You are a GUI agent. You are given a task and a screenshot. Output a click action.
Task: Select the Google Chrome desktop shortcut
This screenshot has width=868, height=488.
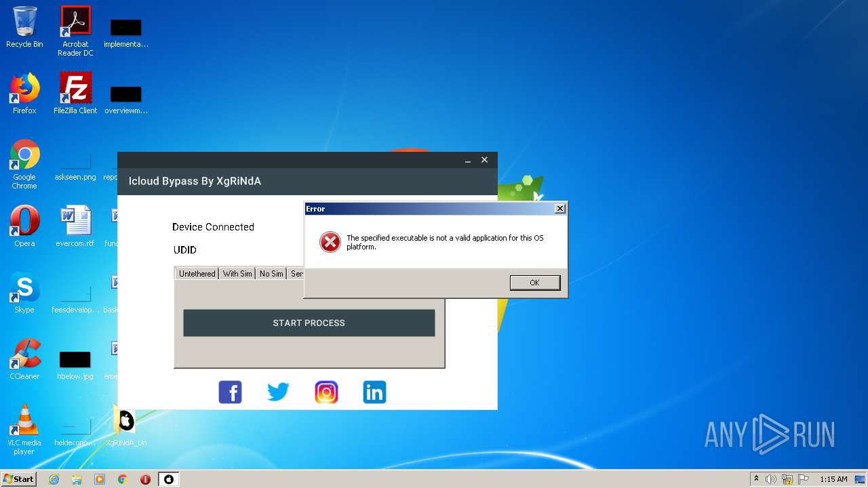(24, 164)
